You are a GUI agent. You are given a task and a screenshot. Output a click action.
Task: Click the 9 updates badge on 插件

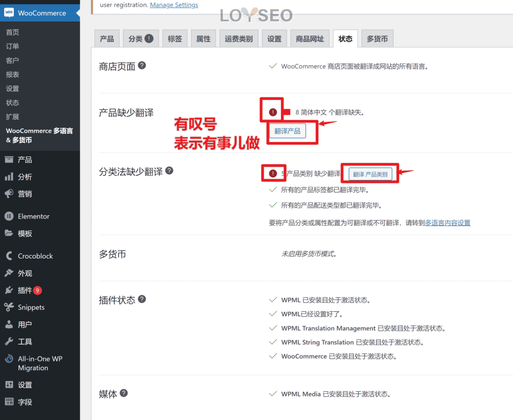click(37, 290)
